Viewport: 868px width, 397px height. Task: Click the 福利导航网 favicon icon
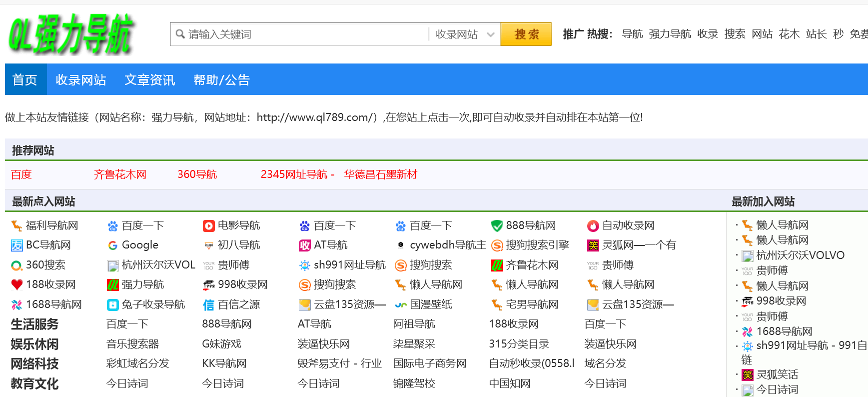pyautogui.click(x=16, y=226)
